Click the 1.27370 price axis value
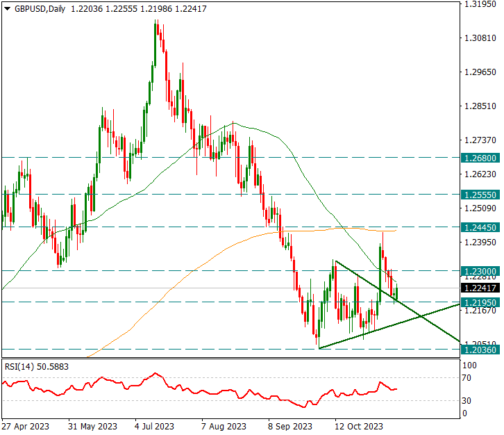This screenshot has width=504, height=435. click(480, 140)
